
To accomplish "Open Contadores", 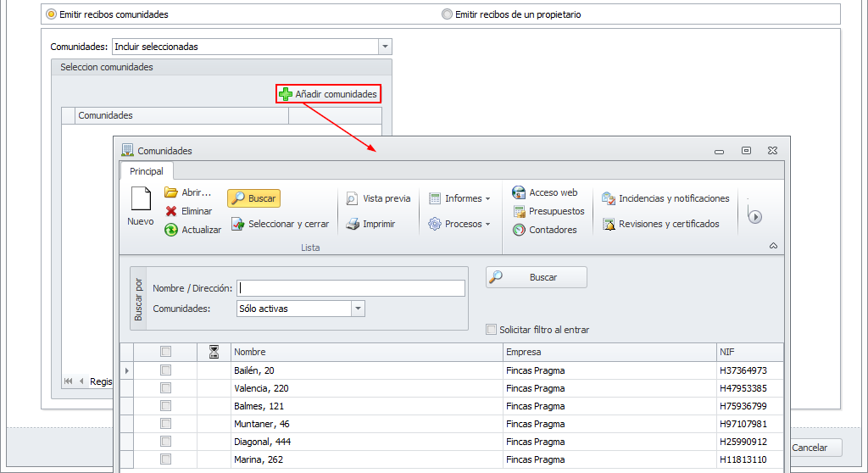I will (x=545, y=230).
